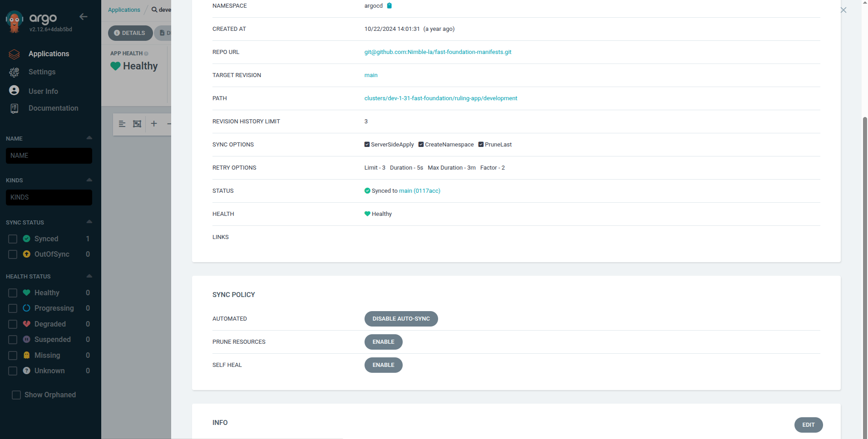Image resolution: width=868 pixels, height=439 pixels.
Task: Click DISABLE AUTO-SYNC in sync policy
Action: click(401, 318)
